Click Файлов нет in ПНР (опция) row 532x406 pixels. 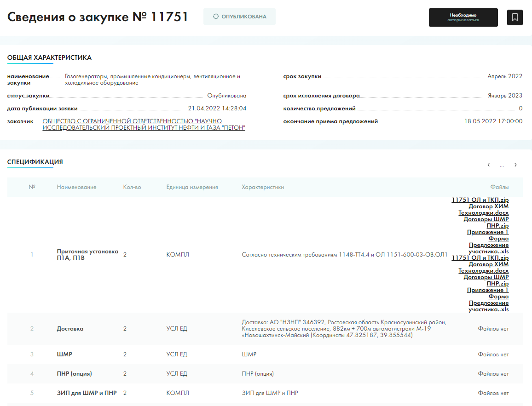493,374
